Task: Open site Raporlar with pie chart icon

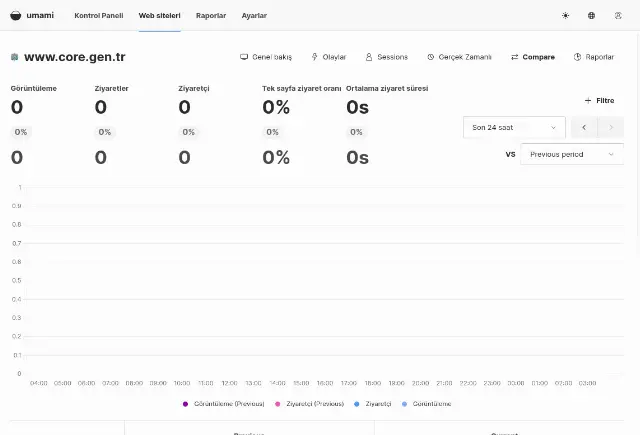Action: click(x=593, y=57)
